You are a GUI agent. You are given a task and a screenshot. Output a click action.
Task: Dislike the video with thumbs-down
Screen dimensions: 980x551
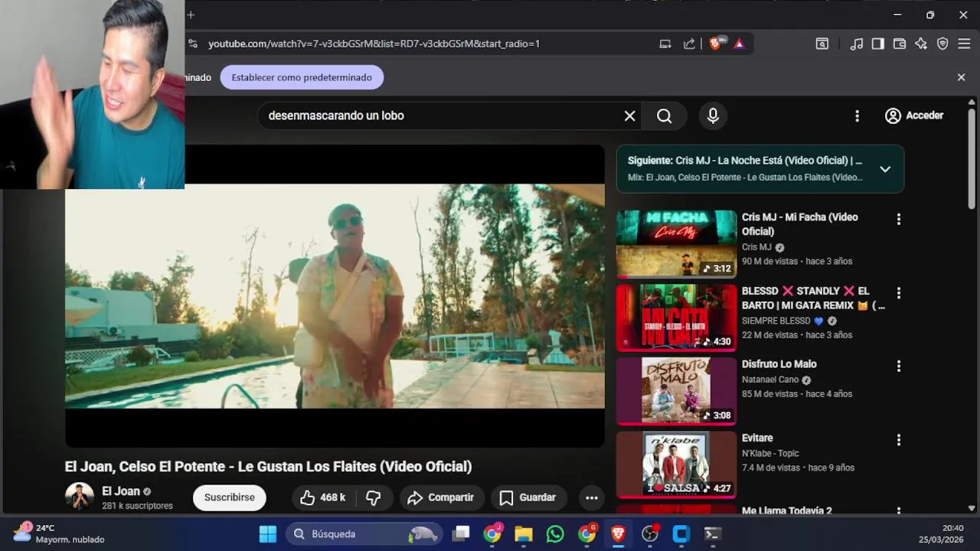[x=374, y=497]
